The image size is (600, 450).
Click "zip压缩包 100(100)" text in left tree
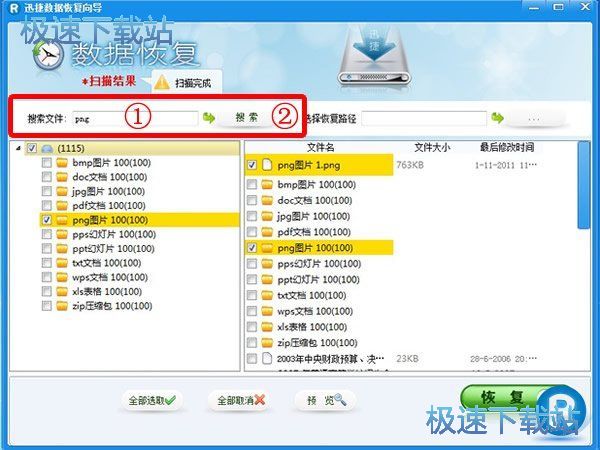point(112,306)
